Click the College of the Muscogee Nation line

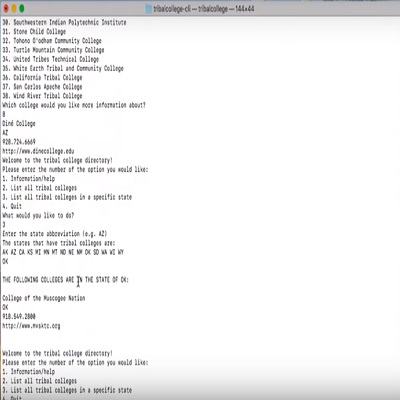click(x=44, y=298)
